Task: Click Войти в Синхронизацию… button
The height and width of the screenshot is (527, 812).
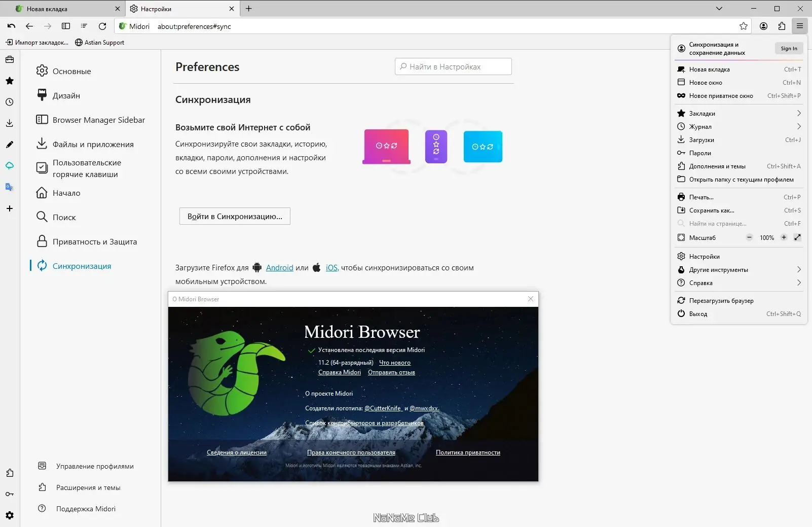Action: [x=235, y=217]
